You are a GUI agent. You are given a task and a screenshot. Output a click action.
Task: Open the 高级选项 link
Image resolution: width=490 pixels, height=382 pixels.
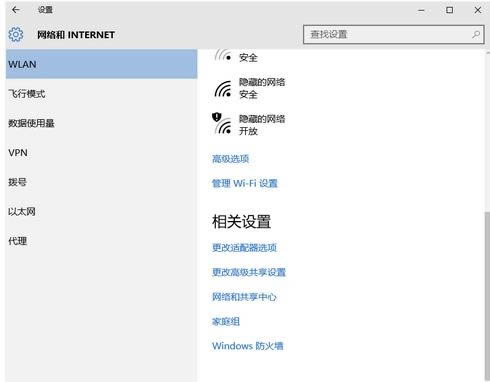[x=231, y=159]
